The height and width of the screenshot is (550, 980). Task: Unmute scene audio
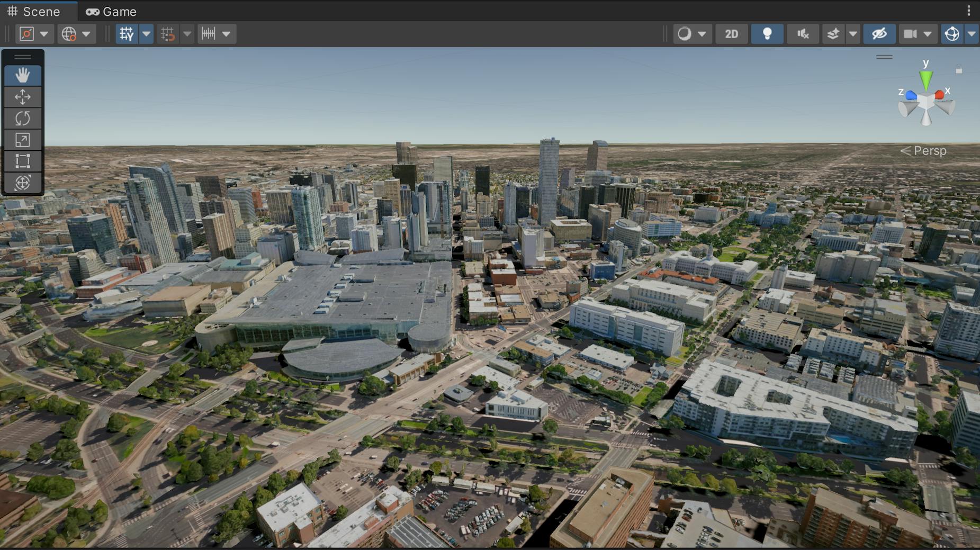tap(803, 33)
